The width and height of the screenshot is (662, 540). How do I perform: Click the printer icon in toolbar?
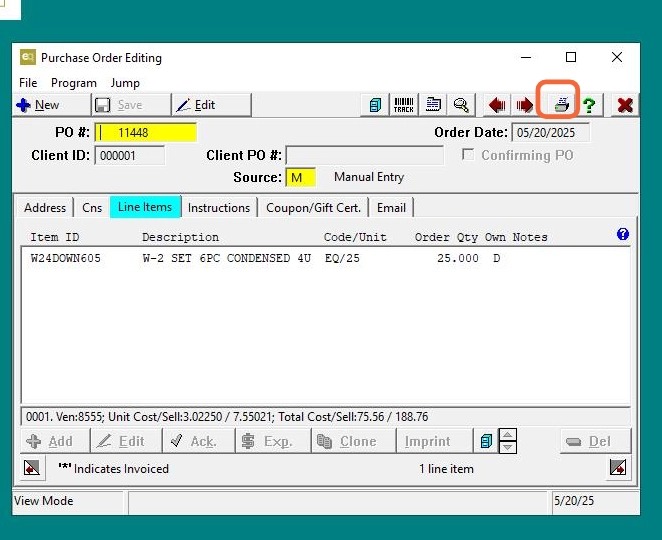[562, 104]
